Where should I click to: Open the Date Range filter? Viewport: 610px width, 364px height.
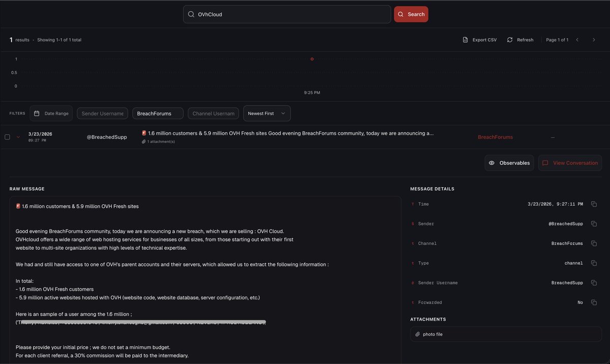click(51, 113)
